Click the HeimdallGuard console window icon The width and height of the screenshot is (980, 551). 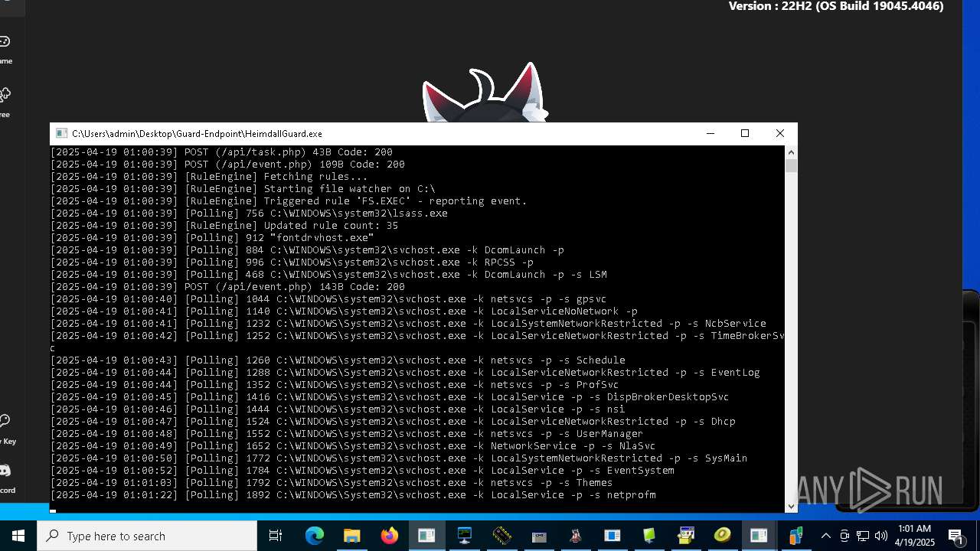point(62,133)
